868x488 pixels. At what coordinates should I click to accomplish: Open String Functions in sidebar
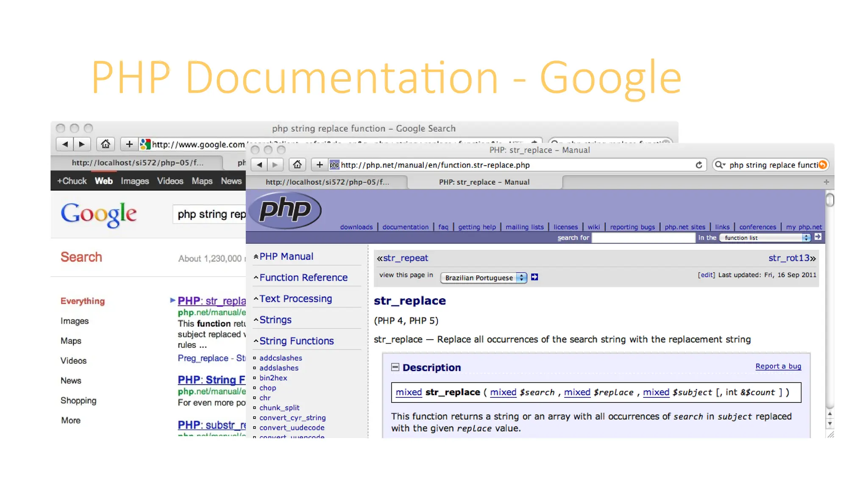(297, 341)
